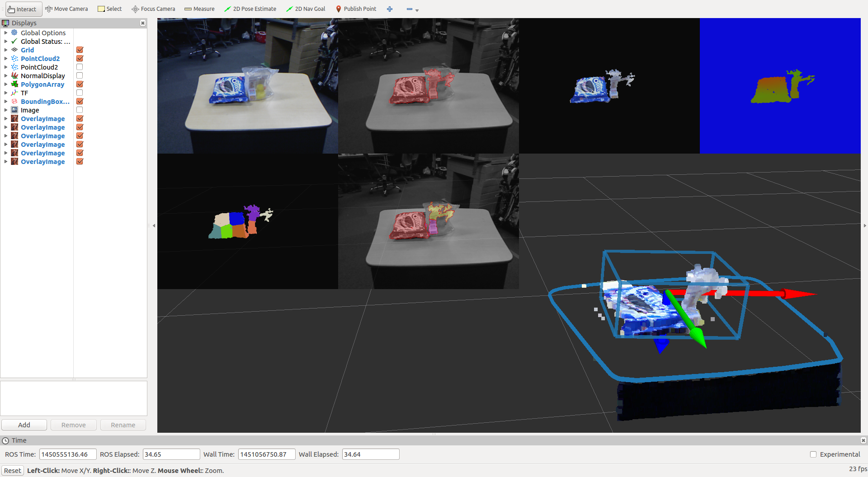Image resolution: width=868 pixels, height=477 pixels.
Task: Enable the second PointCloud2 checkbox
Action: tap(80, 67)
